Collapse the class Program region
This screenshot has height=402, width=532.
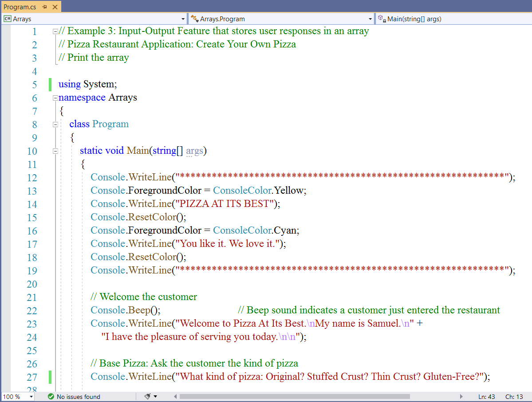click(55, 125)
